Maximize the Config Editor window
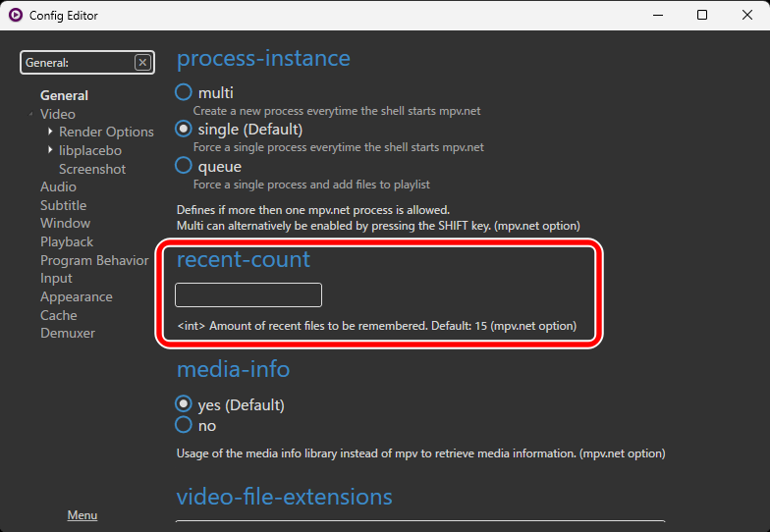The height and width of the screenshot is (532, 770). pos(702,16)
